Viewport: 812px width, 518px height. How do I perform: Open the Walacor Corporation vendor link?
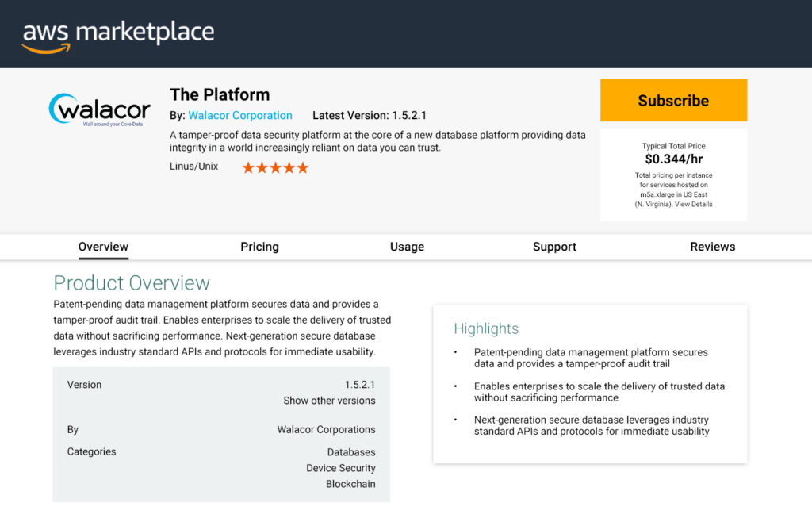[x=240, y=116]
